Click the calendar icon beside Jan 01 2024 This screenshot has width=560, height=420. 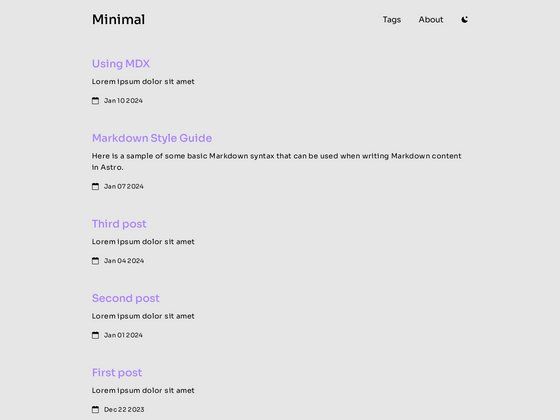(95, 335)
